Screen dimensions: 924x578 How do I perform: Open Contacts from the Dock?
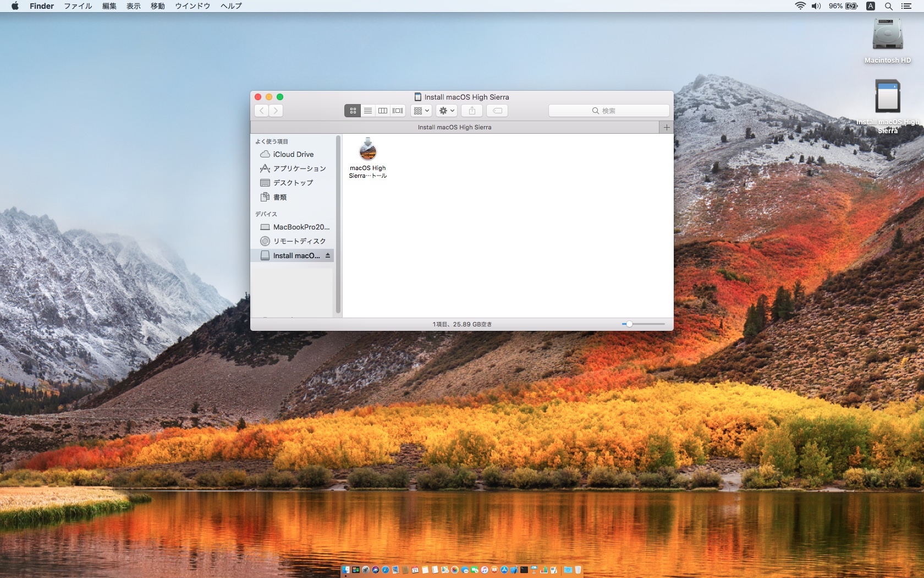405,570
